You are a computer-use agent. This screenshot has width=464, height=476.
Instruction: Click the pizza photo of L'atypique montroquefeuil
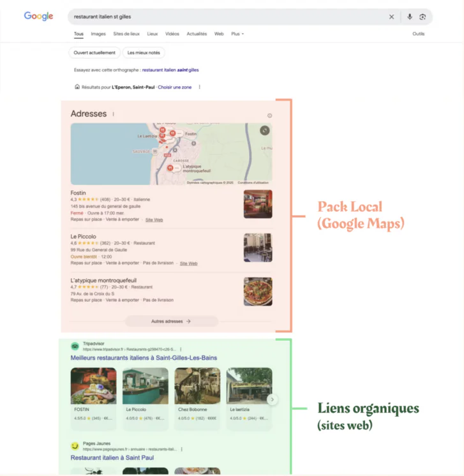258,292
